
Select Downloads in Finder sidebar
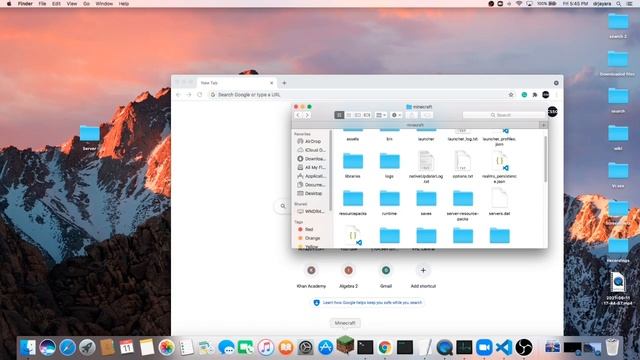pos(312,159)
